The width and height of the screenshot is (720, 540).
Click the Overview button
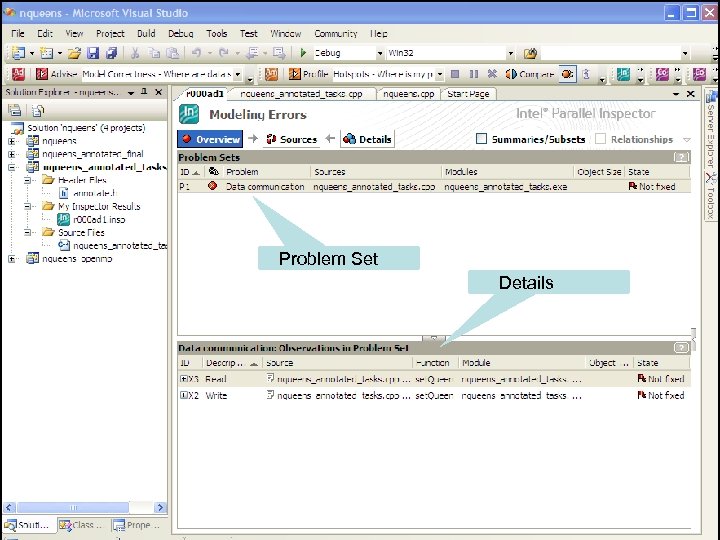point(210,139)
